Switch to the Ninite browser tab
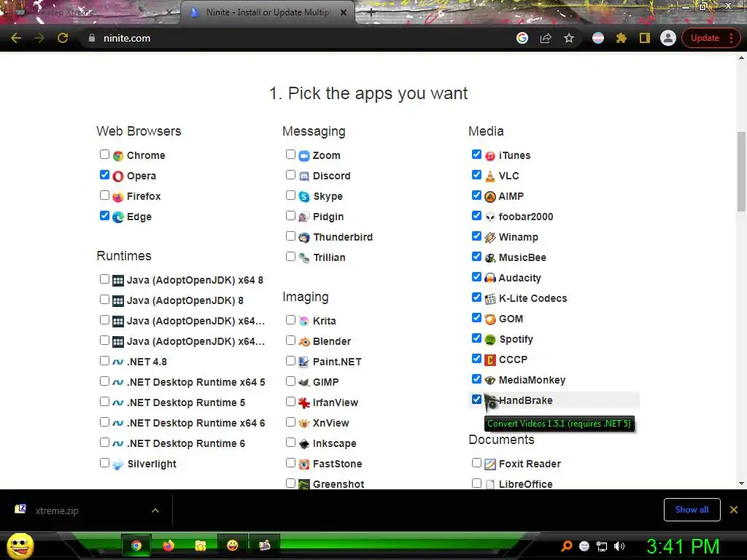Image resolution: width=747 pixels, height=560 pixels. coord(267,12)
